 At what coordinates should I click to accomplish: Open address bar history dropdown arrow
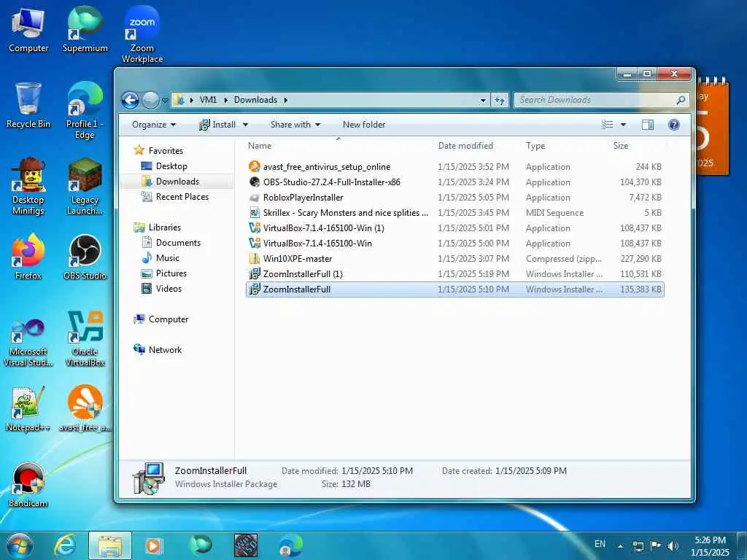(483, 100)
